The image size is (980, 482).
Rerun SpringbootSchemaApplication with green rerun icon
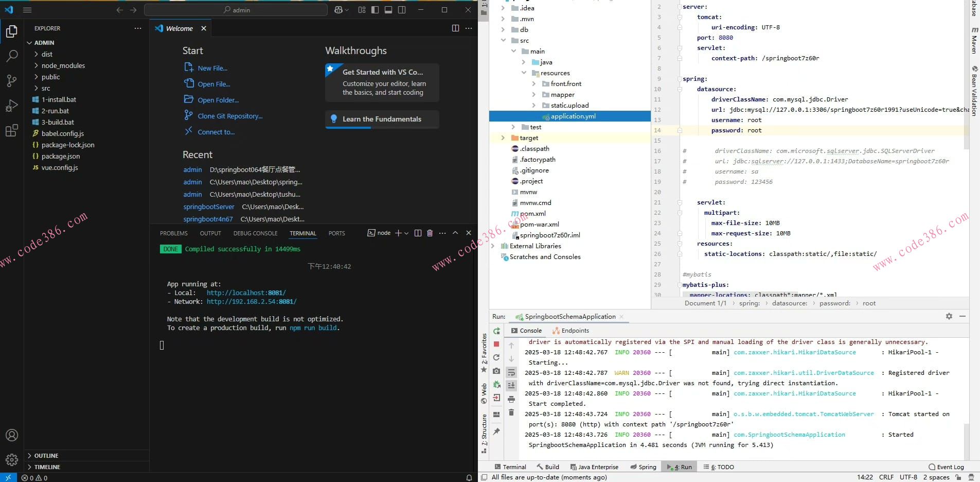pos(496,331)
